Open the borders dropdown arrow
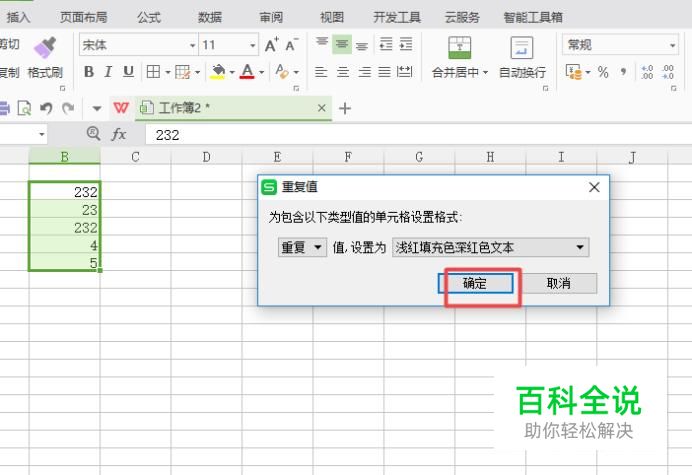Image resolution: width=692 pixels, height=475 pixels. tap(168, 72)
